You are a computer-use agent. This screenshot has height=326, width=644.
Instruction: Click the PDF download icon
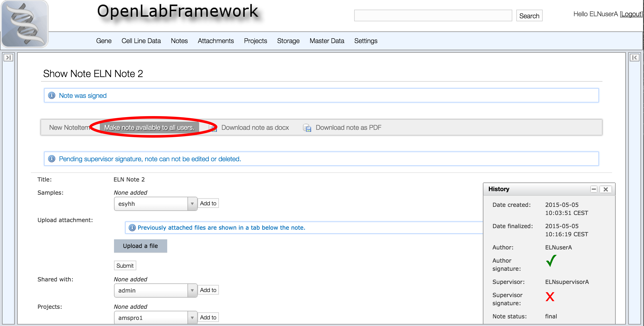(x=307, y=128)
